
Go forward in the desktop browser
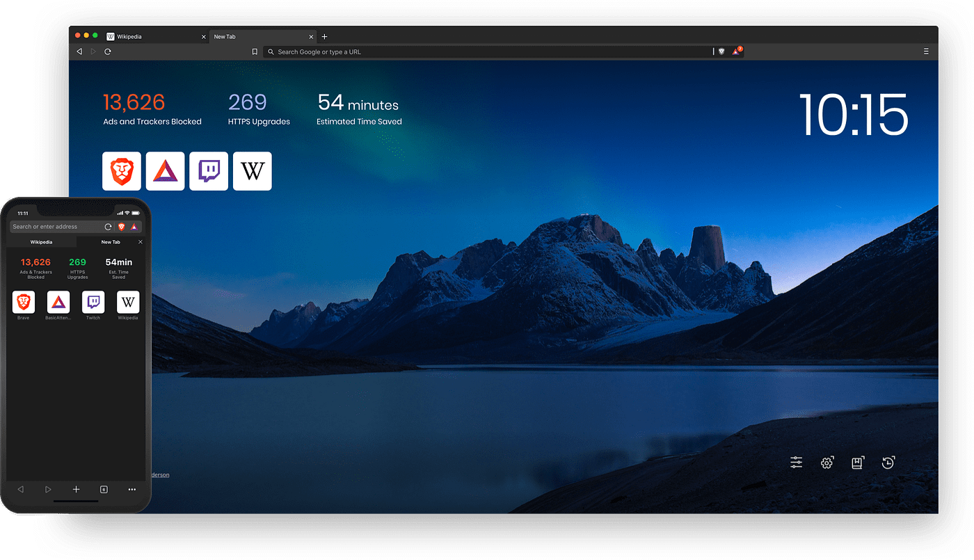point(93,51)
